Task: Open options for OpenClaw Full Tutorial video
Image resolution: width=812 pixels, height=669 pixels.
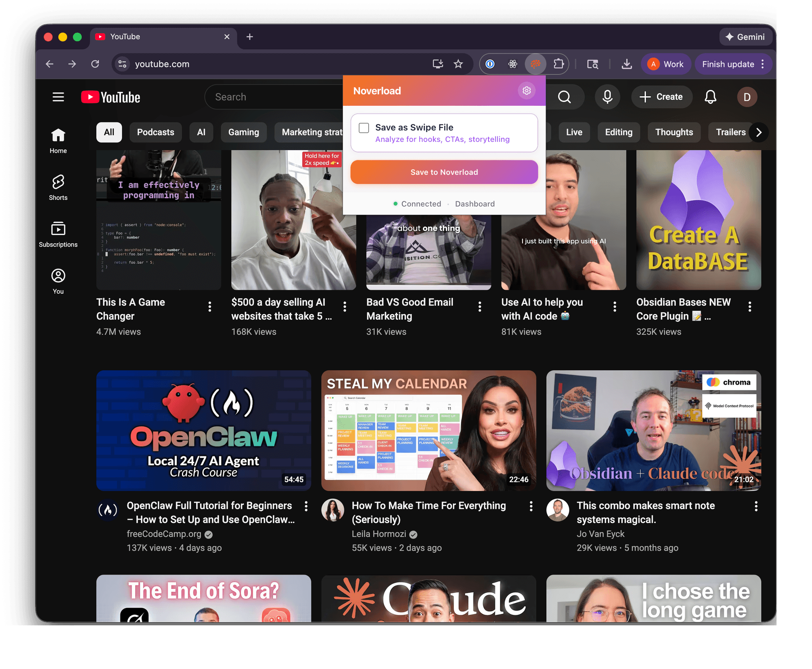Action: 306,506
